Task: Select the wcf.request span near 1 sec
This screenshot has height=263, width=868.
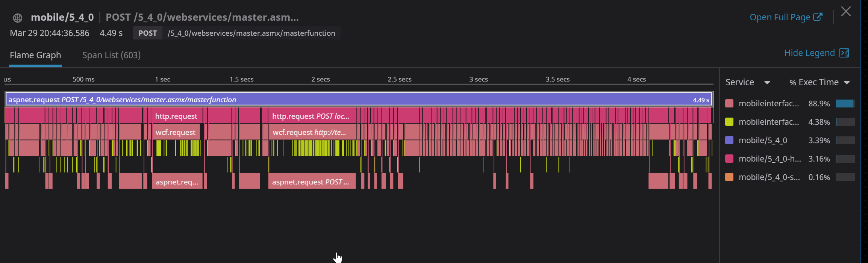Action: [176, 132]
